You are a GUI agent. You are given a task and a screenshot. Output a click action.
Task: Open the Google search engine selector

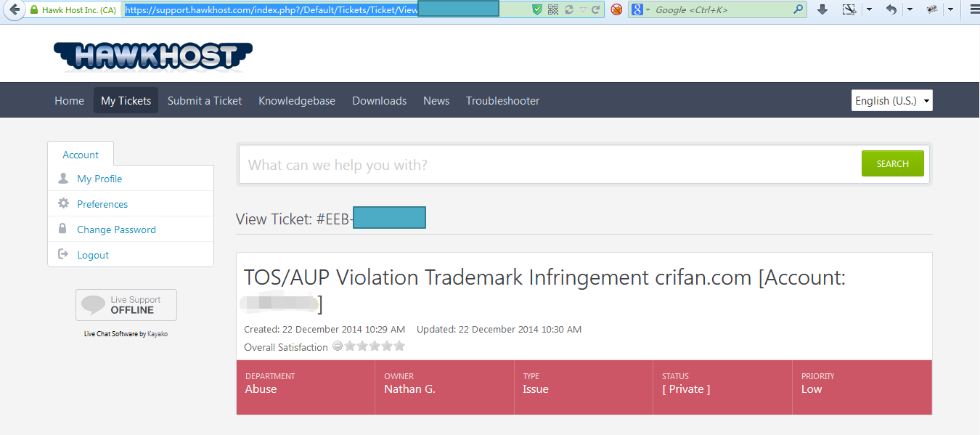pyautogui.click(x=640, y=10)
